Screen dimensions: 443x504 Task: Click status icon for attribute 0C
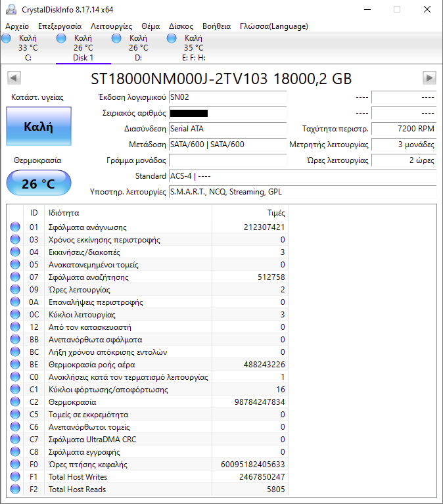pos(15,314)
